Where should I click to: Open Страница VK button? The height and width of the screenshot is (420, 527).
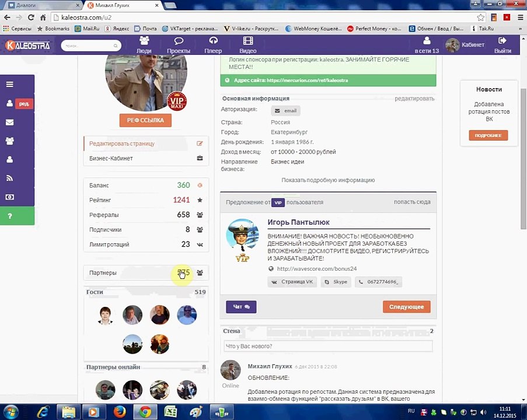click(292, 282)
